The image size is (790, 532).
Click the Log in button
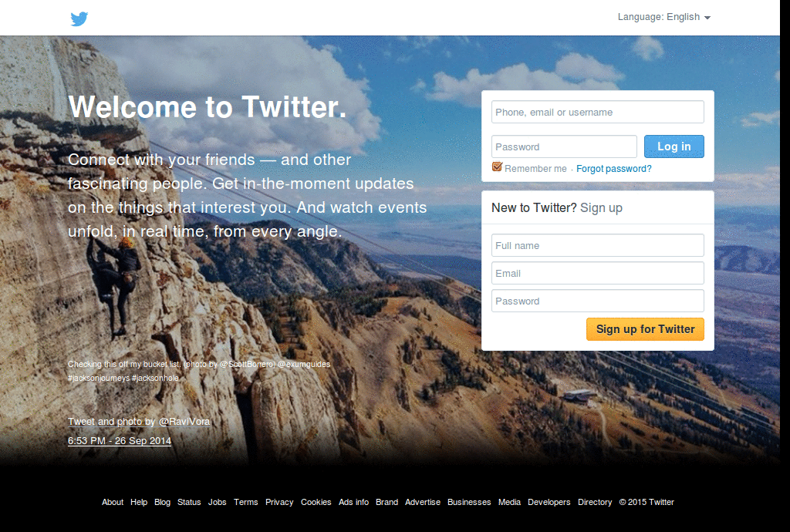click(x=674, y=146)
